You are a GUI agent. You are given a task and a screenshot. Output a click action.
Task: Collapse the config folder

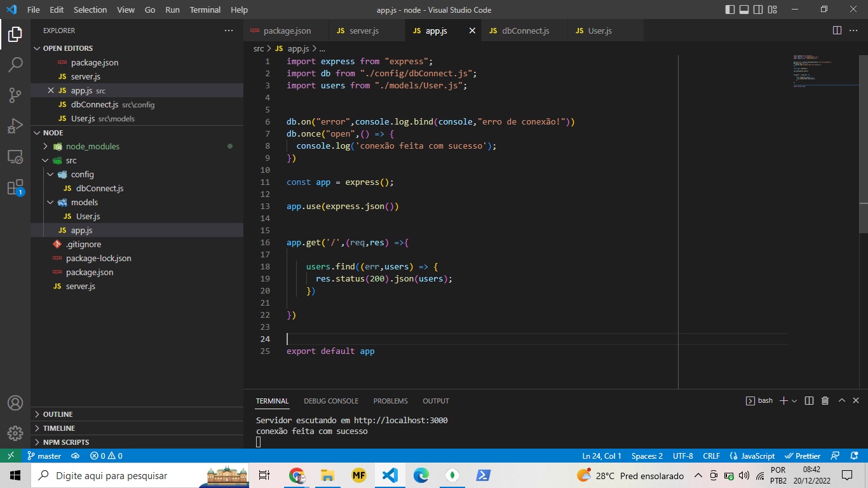[x=137, y=174]
